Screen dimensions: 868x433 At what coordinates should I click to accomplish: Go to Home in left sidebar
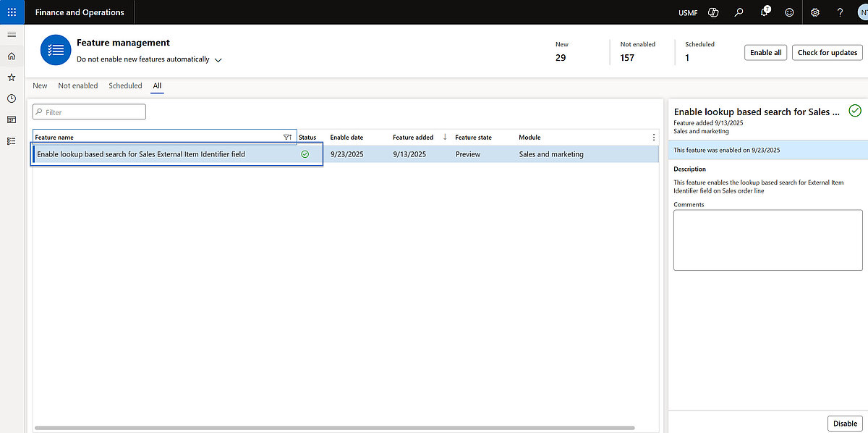pos(12,56)
